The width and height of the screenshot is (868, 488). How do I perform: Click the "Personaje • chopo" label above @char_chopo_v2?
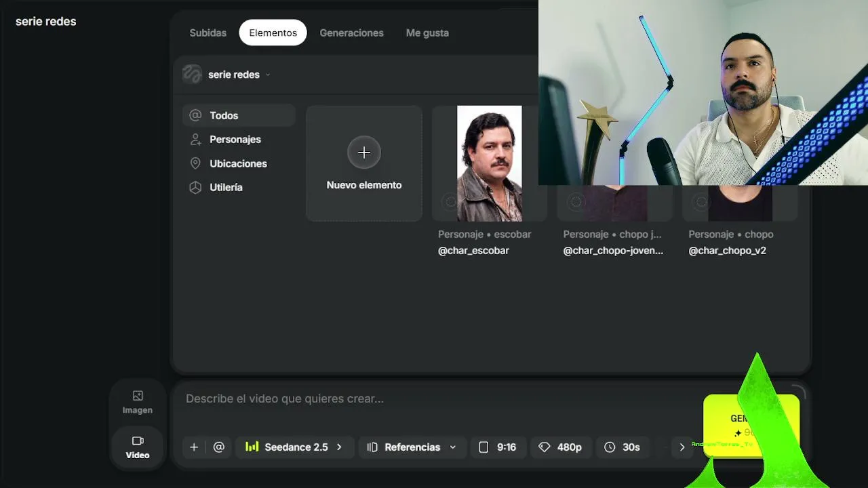pyautogui.click(x=731, y=235)
